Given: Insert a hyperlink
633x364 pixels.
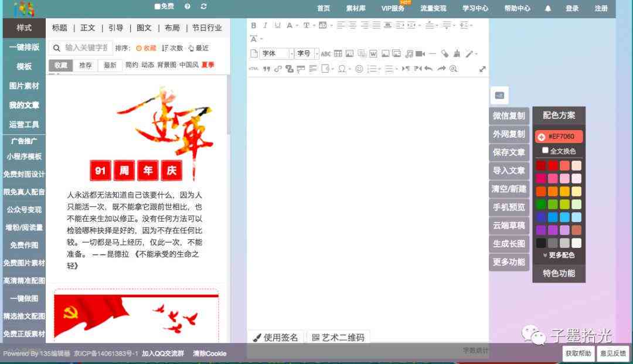Looking at the screenshot, I should (278, 69).
